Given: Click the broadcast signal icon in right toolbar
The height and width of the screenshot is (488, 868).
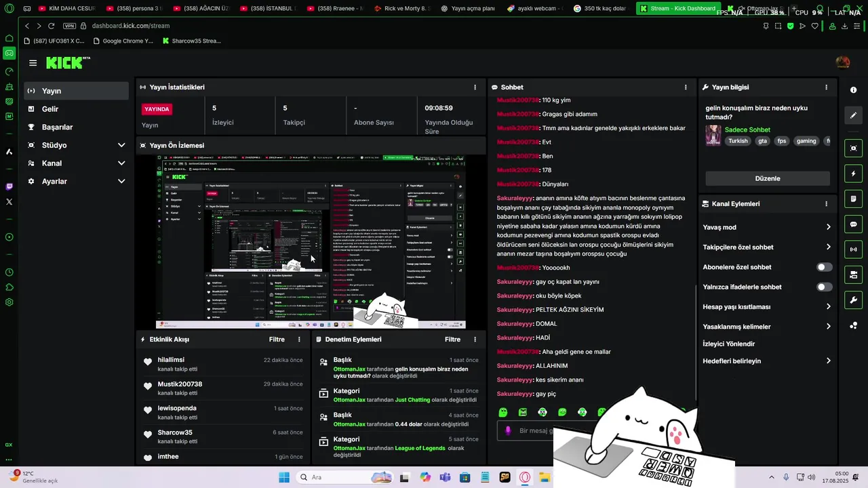Looking at the screenshot, I should click(x=853, y=249).
